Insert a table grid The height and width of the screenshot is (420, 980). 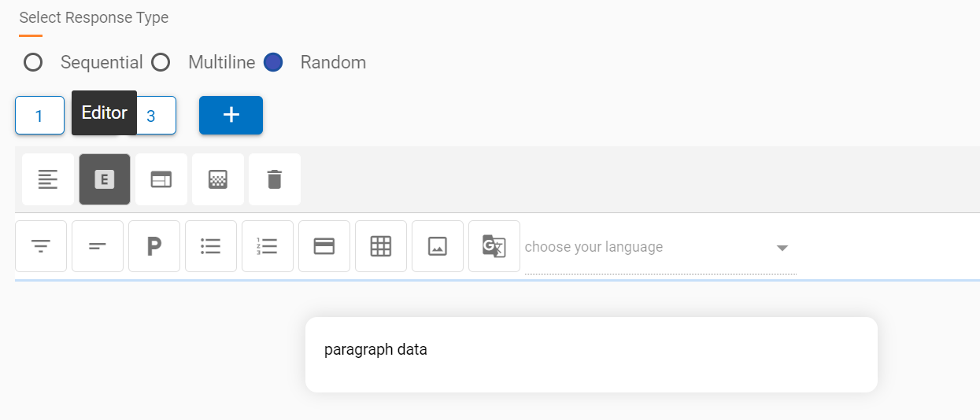[381, 246]
